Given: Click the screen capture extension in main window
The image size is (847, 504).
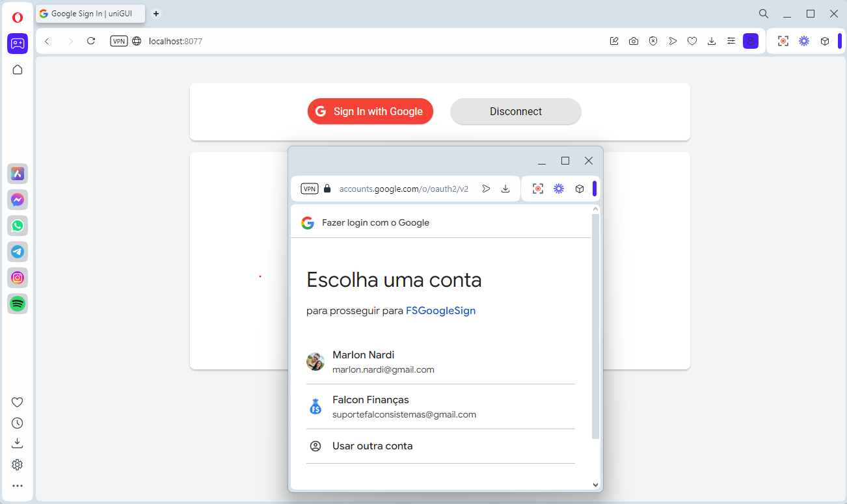Looking at the screenshot, I should point(783,41).
